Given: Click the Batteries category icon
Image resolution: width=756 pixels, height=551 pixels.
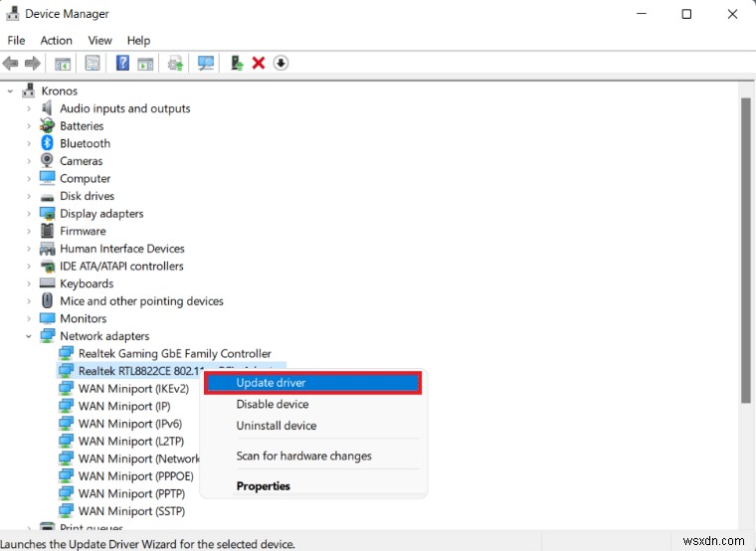Looking at the screenshot, I should [48, 125].
